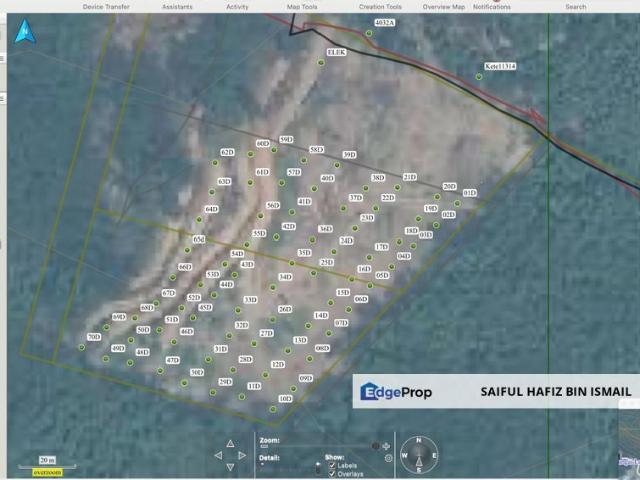This screenshot has height=480, width=640.
Task: Select the green marker of waypoint 49D
Action: (x=106, y=359)
